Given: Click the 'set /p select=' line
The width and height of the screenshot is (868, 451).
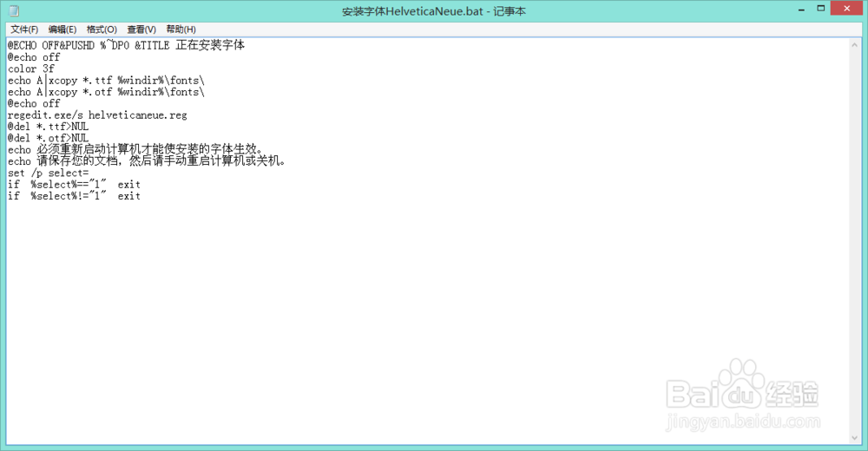Looking at the screenshot, I should pos(48,173).
